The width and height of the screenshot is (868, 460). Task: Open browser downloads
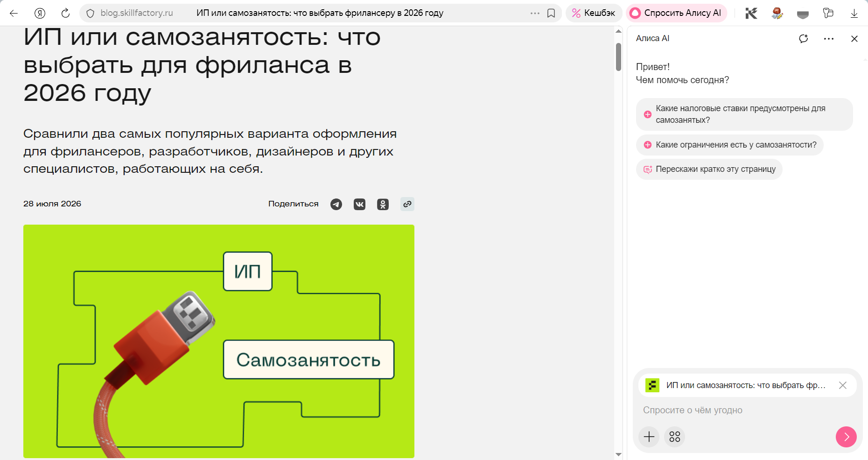click(854, 13)
